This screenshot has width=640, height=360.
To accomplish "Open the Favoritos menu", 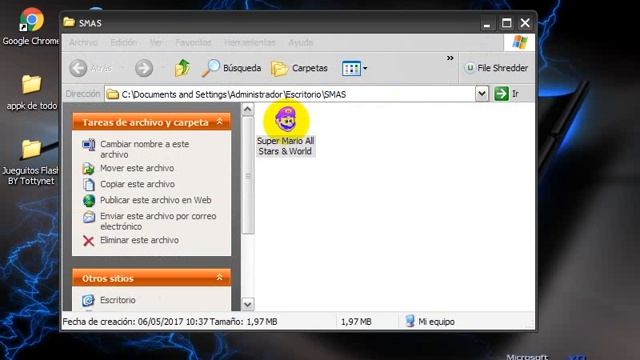I will (193, 42).
